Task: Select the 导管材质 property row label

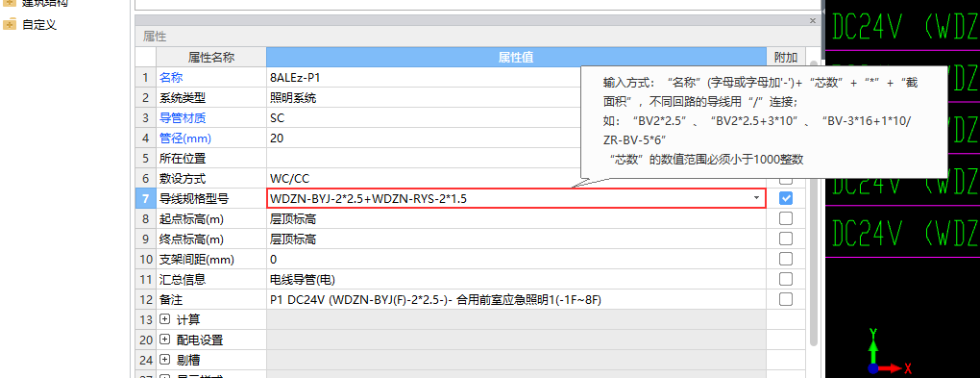Action: (x=182, y=117)
